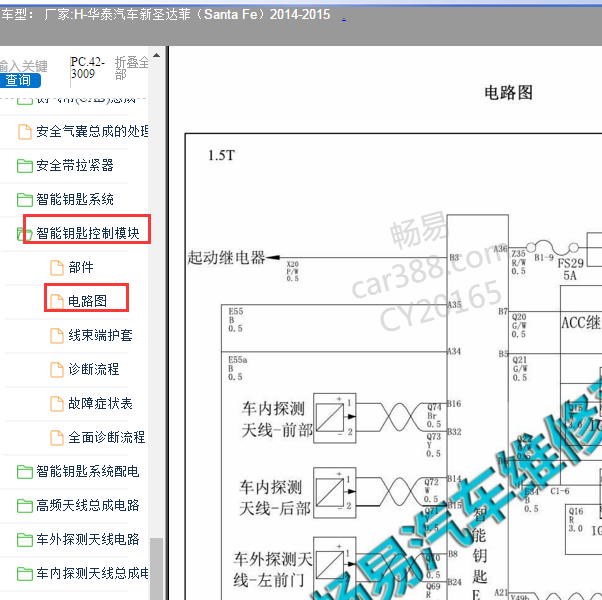This screenshot has height=600, width=602.
Task: Click the Q20 G/W 0.5 wire label
Action: (x=519, y=325)
